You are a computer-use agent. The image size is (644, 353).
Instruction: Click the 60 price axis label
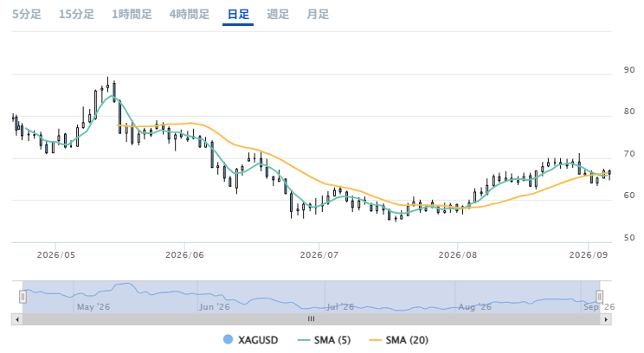[x=629, y=196]
